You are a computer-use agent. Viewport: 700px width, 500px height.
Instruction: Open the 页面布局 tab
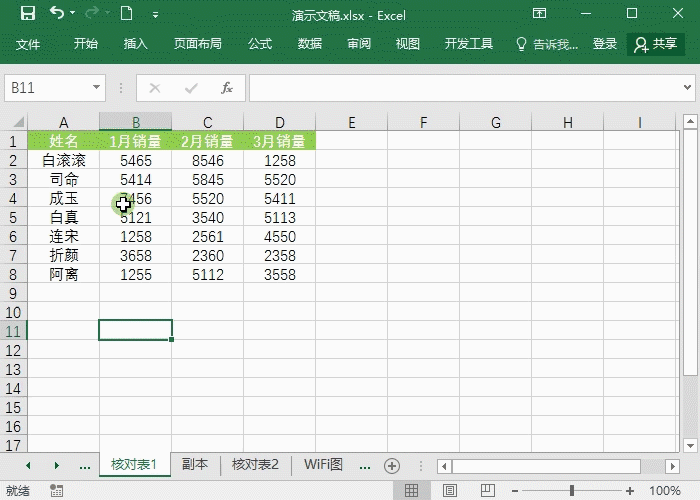[197, 44]
